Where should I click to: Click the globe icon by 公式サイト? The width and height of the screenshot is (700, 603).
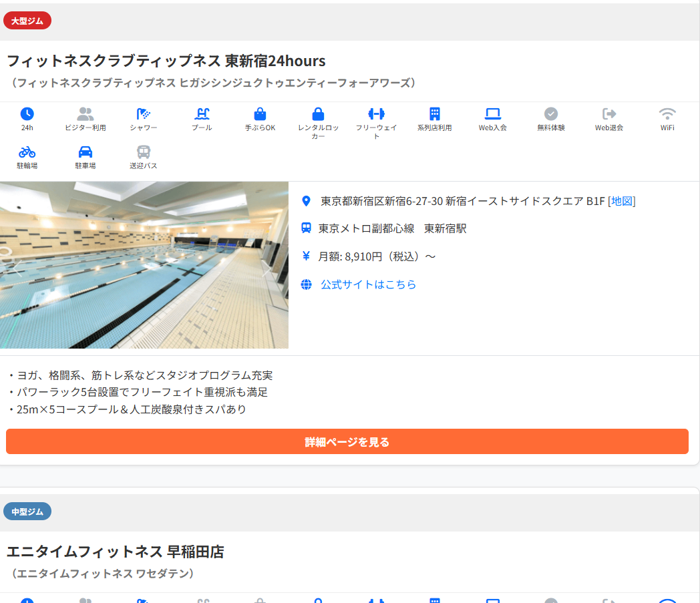pyautogui.click(x=306, y=284)
